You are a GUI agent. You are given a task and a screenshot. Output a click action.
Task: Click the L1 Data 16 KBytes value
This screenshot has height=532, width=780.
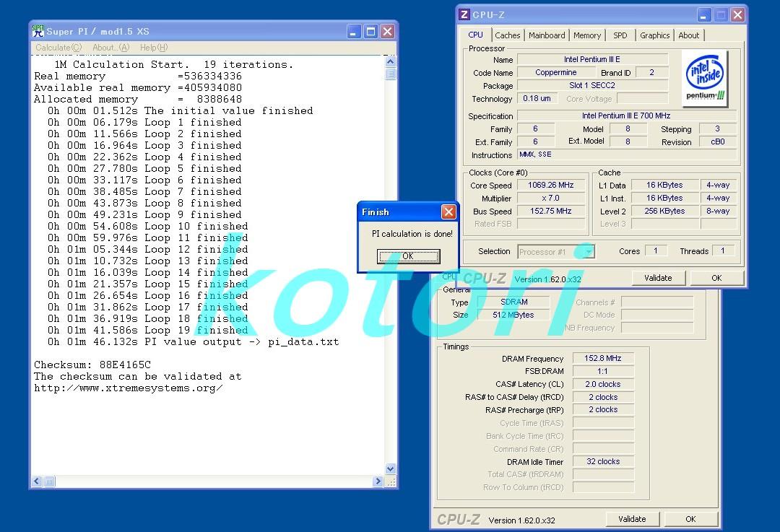tap(665, 185)
